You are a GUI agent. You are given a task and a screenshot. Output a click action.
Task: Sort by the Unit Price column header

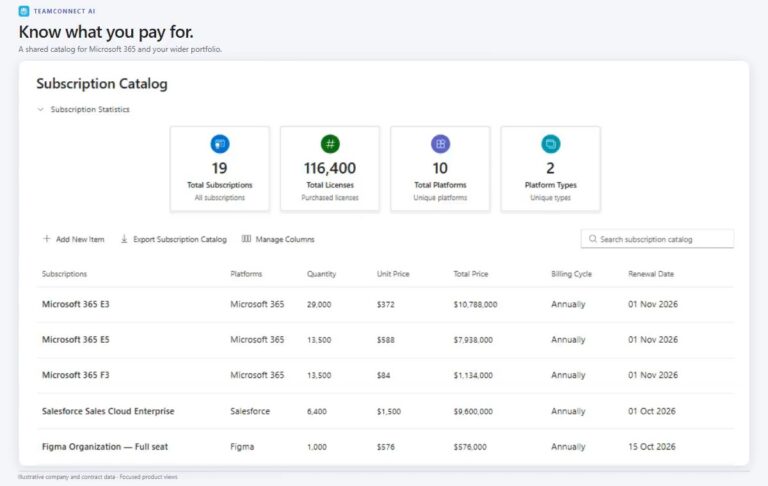pyautogui.click(x=393, y=274)
